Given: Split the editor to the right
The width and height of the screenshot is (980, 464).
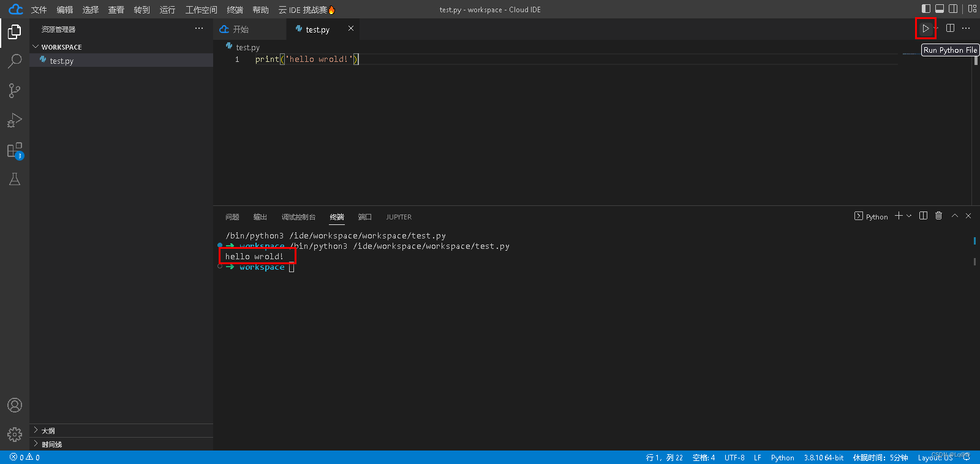Looking at the screenshot, I should [x=950, y=28].
